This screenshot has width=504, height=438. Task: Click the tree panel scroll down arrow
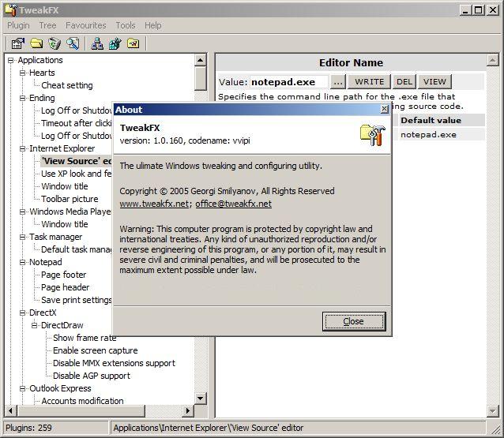(200, 399)
